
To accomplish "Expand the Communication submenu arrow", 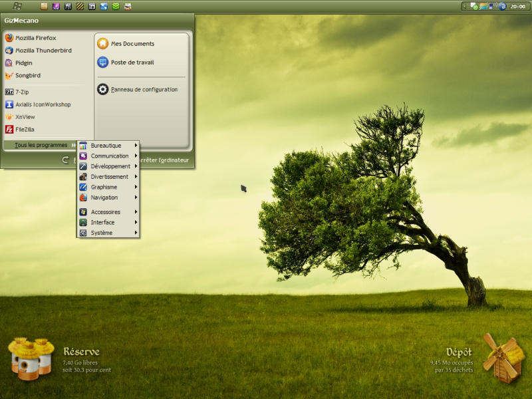I will point(136,156).
